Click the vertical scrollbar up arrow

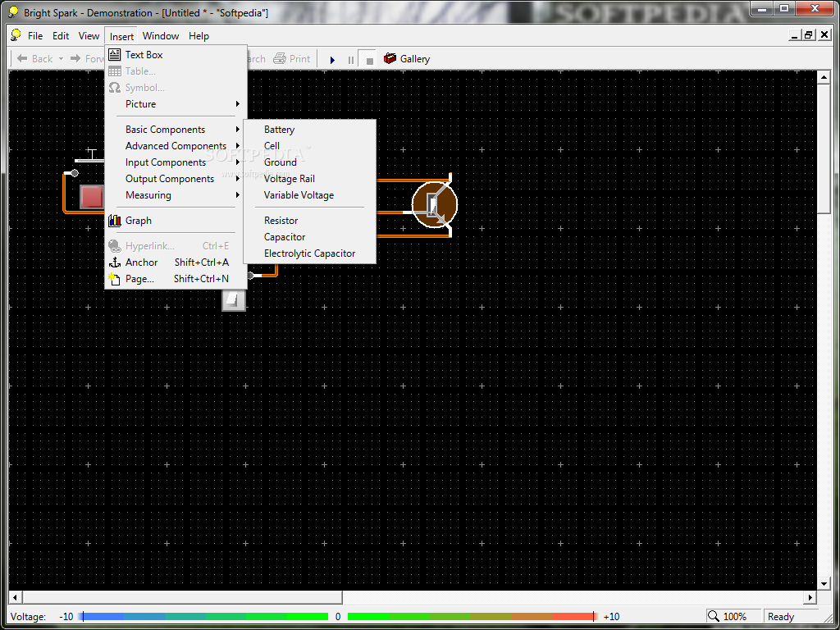click(824, 78)
